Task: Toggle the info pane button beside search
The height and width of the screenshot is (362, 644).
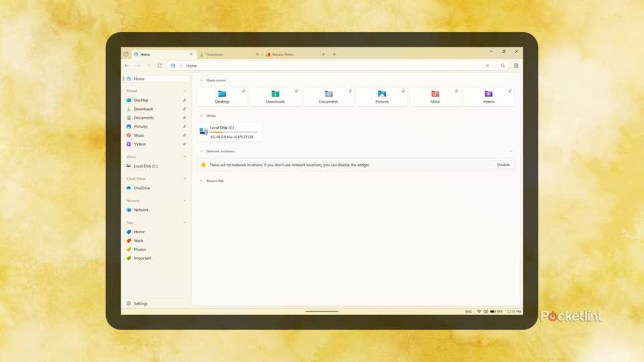Action: (516, 66)
